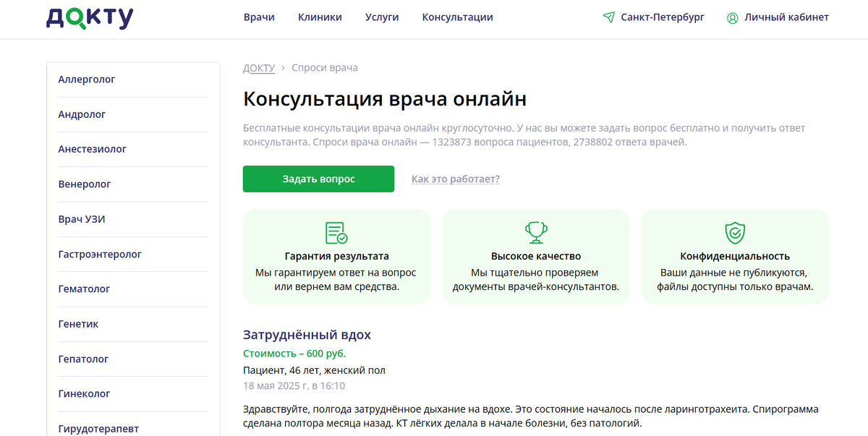Select Гепатолог in the specialist list
This screenshot has width=868, height=436.
(x=84, y=359)
